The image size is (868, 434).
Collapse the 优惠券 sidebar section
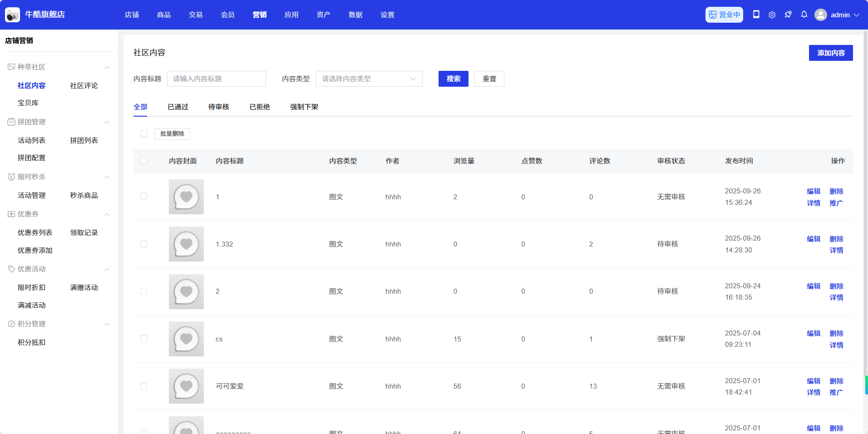[x=107, y=214]
